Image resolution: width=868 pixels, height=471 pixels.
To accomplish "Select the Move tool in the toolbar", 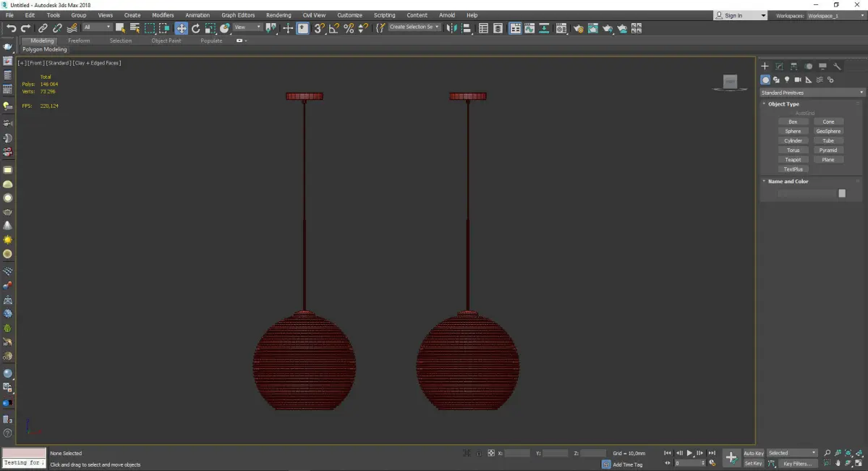I will click(181, 28).
